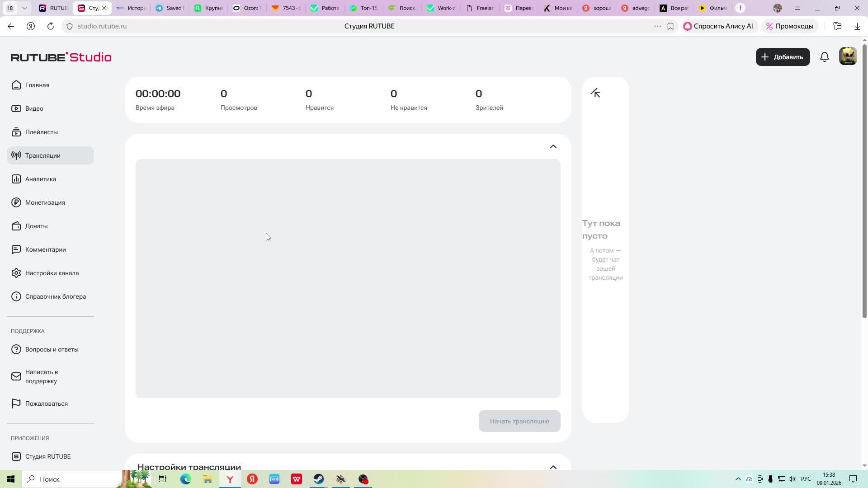Click the Добавить button

783,57
